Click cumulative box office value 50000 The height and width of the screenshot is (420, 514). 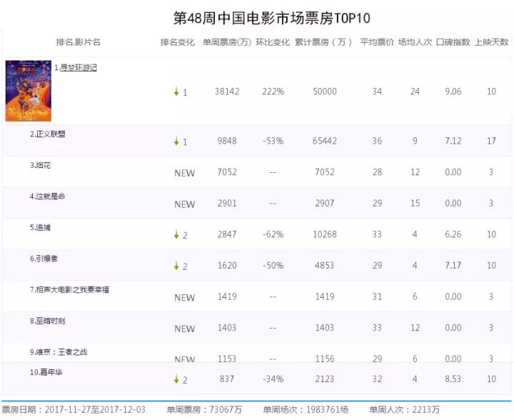click(325, 91)
